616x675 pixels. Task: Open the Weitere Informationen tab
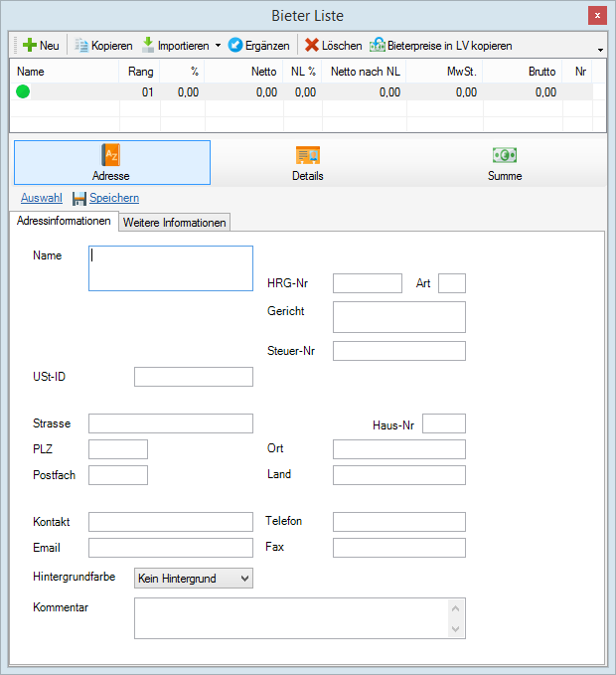(174, 222)
